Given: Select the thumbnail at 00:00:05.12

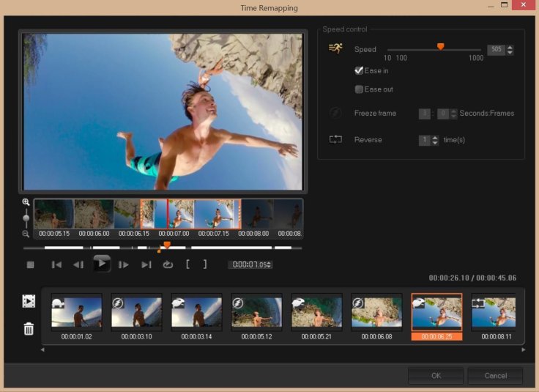Looking at the screenshot, I should click(256, 313).
